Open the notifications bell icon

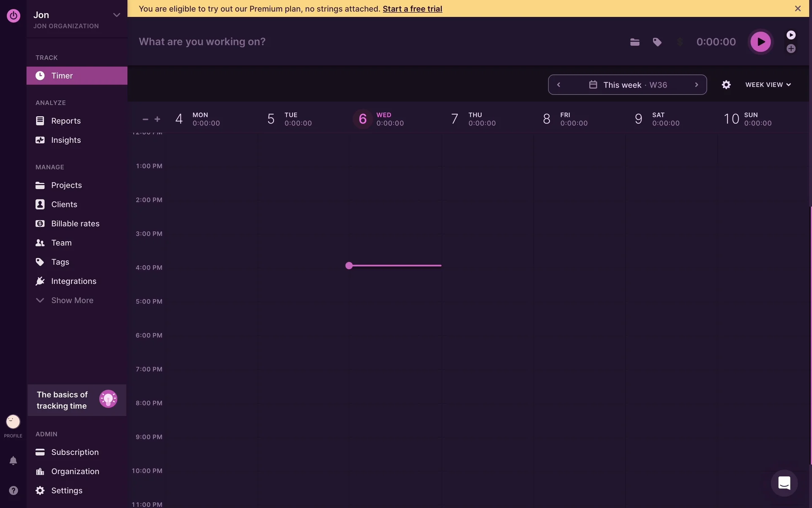pyautogui.click(x=13, y=461)
